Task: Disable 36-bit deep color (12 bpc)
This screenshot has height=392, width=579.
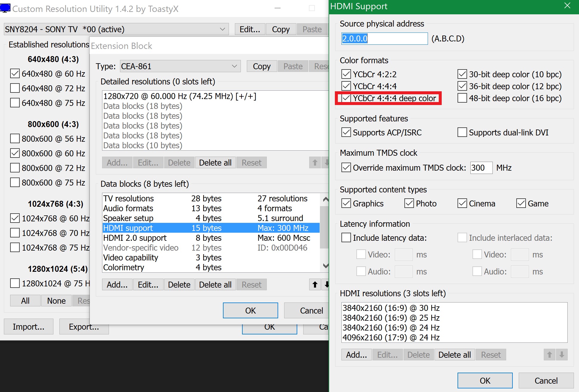Action: click(x=462, y=86)
